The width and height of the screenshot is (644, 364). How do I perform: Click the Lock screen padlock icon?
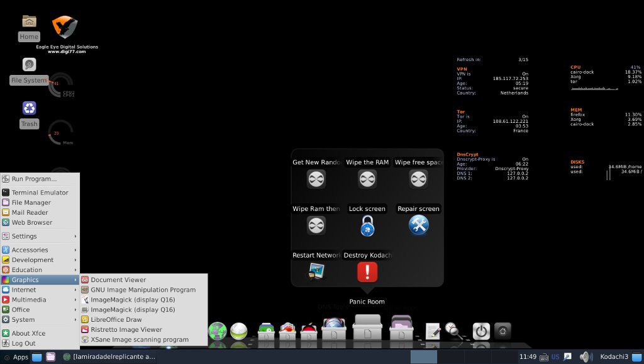[x=367, y=225]
